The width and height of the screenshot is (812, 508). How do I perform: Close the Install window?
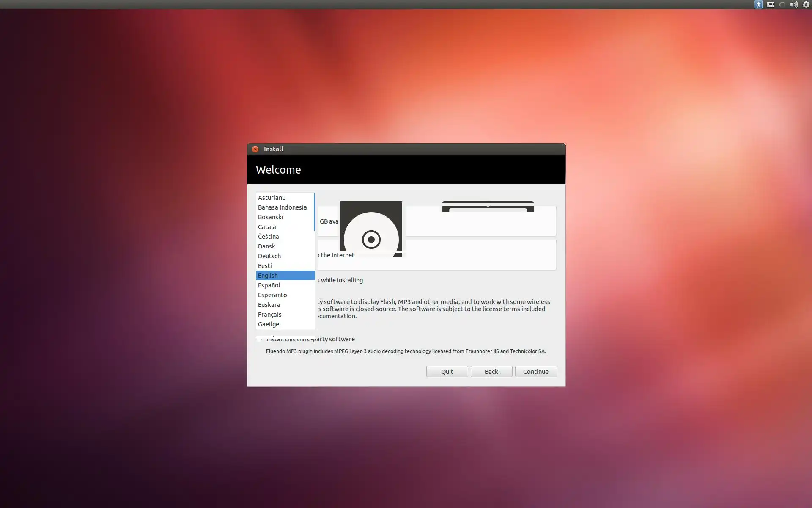[x=255, y=149]
